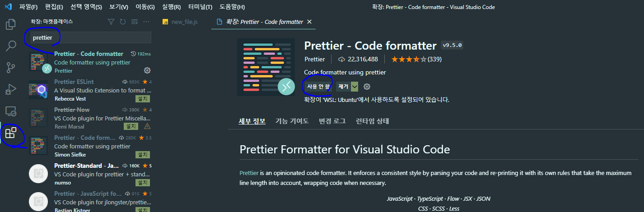Click the manage gear next to the 제거 button

367,87
